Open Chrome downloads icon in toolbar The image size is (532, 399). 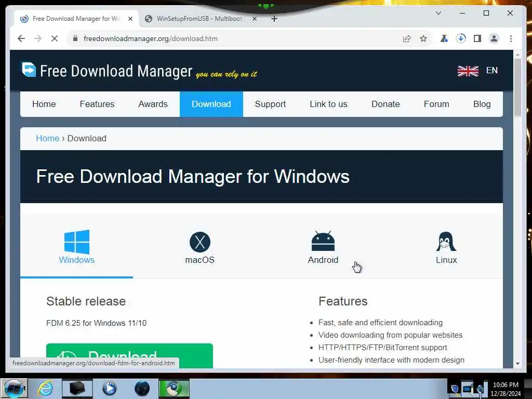pyautogui.click(x=461, y=38)
